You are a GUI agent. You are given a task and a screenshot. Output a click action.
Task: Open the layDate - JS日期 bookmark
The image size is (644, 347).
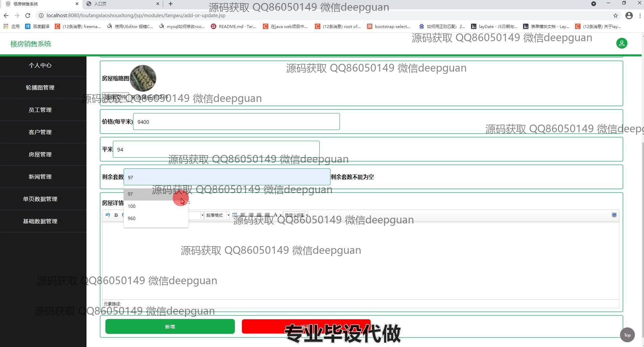click(x=494, y=26)
